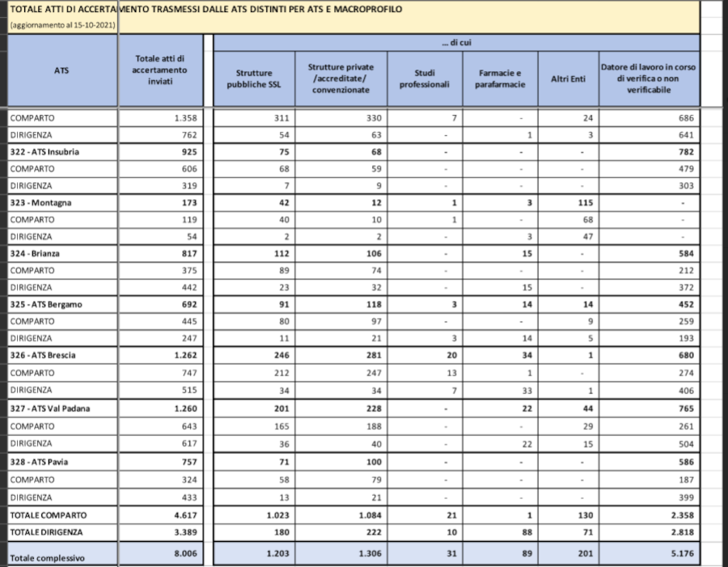Click the '322 - ATS Insubria' row label
This screenshot has width=728, height=567.
coord(45,151)
